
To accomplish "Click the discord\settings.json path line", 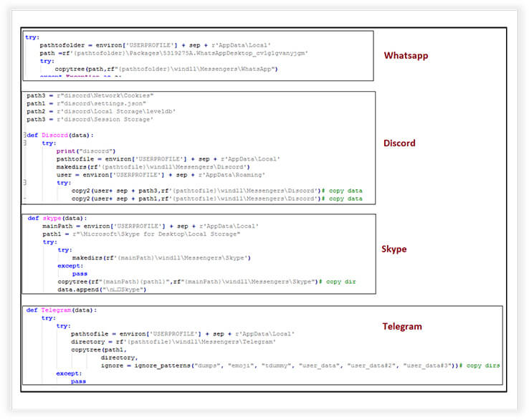I will [x=86, y=103].
